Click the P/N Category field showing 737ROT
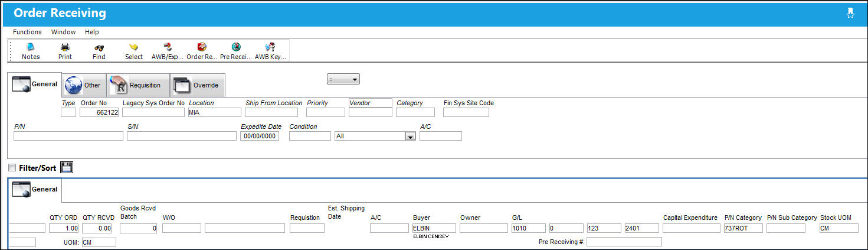This screenshot has width=868, height=250. tap(743, 228)
